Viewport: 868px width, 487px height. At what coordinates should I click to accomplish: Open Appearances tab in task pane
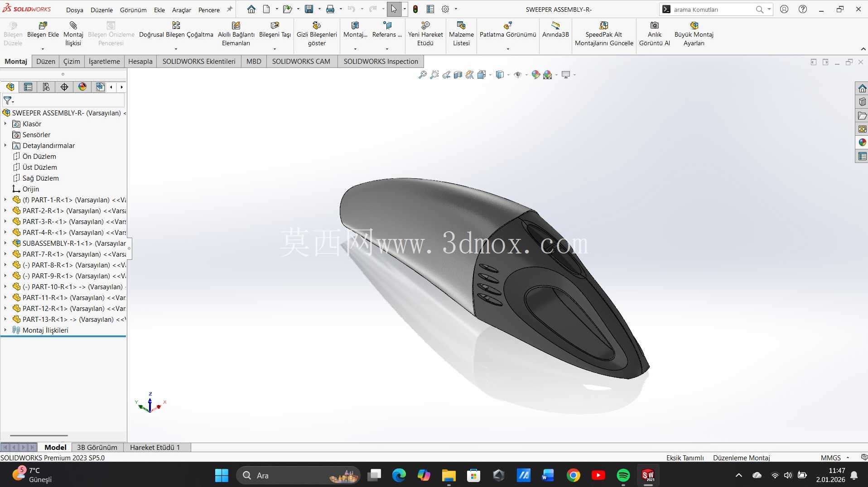pos(862,143)
